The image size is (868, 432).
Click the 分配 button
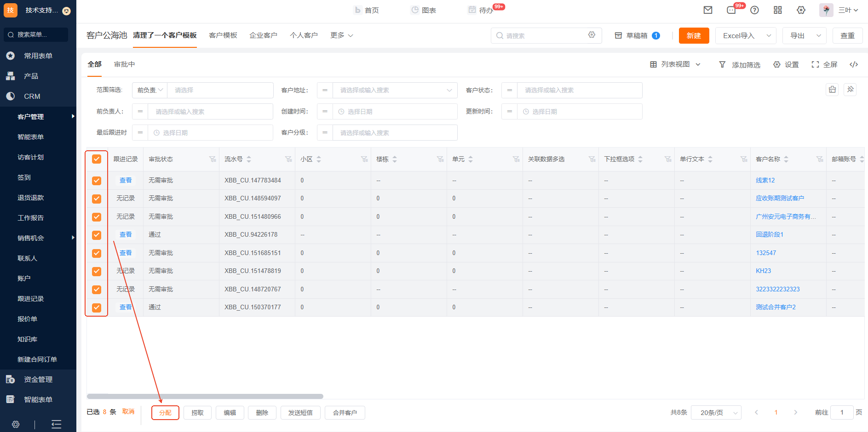tap(165, 413)
